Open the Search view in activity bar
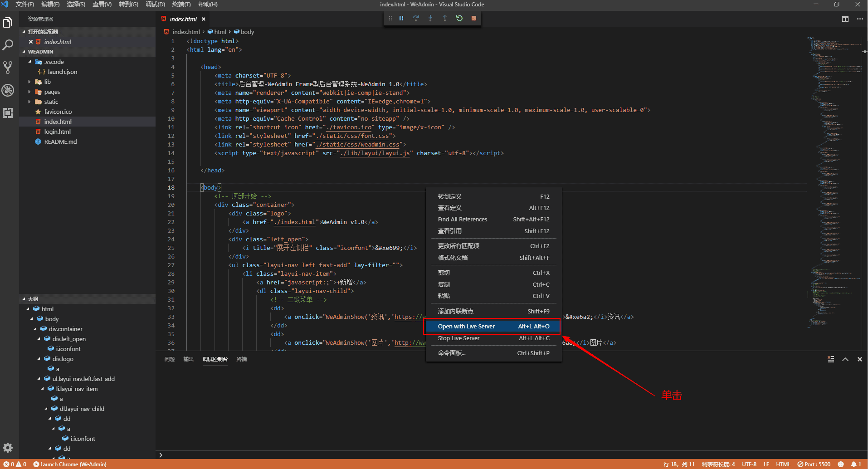The height and width of the screenshot is (469, 868). tap(8, 45)
